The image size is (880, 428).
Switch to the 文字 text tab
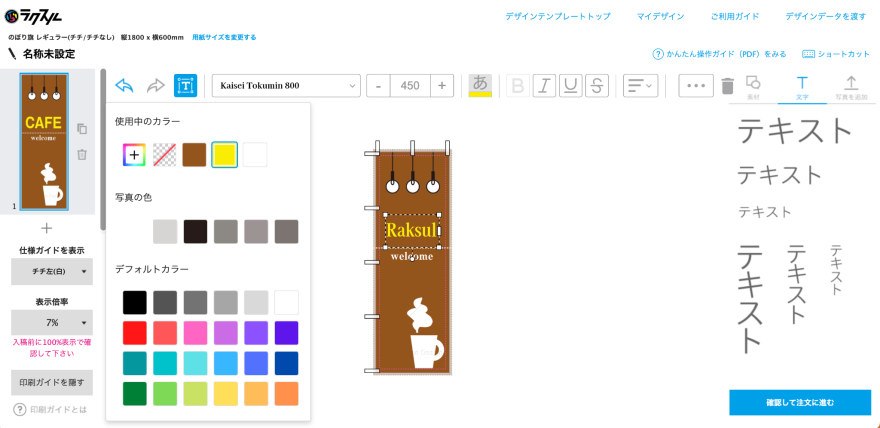click(x=802, y=88)
